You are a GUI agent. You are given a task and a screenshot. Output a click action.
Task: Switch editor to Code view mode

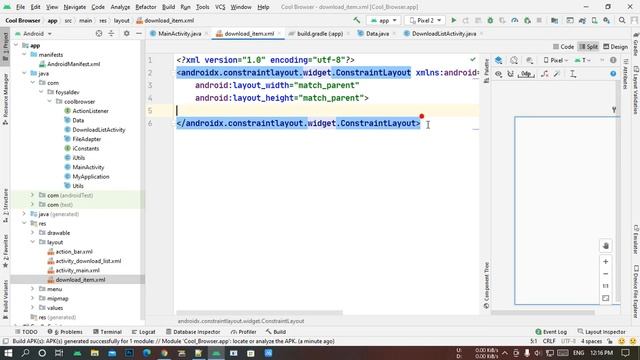tap(563, 47)
